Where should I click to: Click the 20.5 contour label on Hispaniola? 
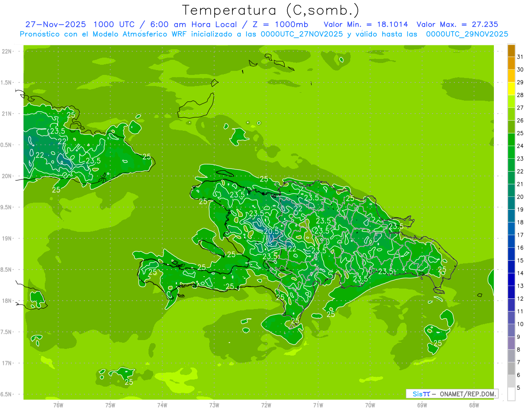pos(271,231)
